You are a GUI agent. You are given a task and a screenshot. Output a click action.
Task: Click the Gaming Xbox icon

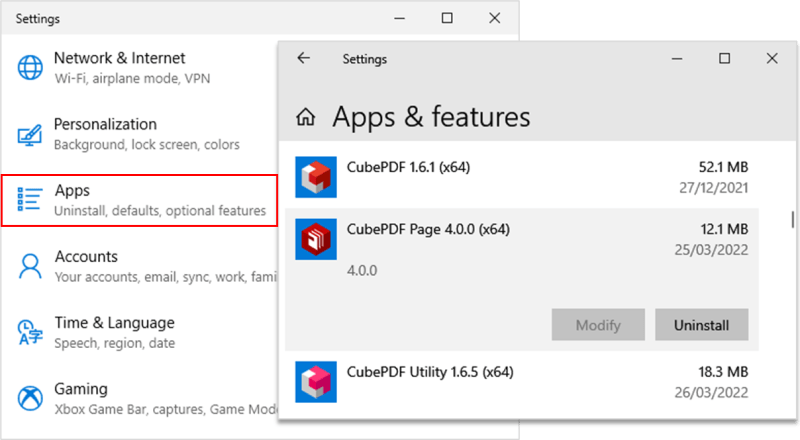click(30, 398)
